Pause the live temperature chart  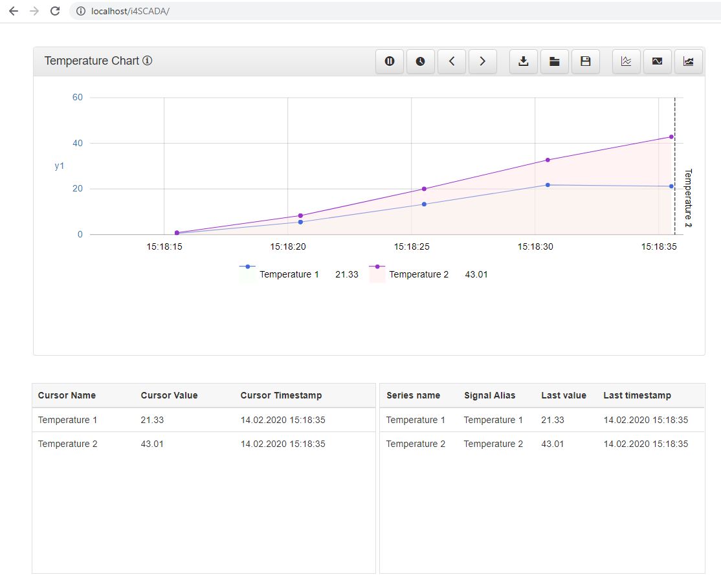(389, 61)
